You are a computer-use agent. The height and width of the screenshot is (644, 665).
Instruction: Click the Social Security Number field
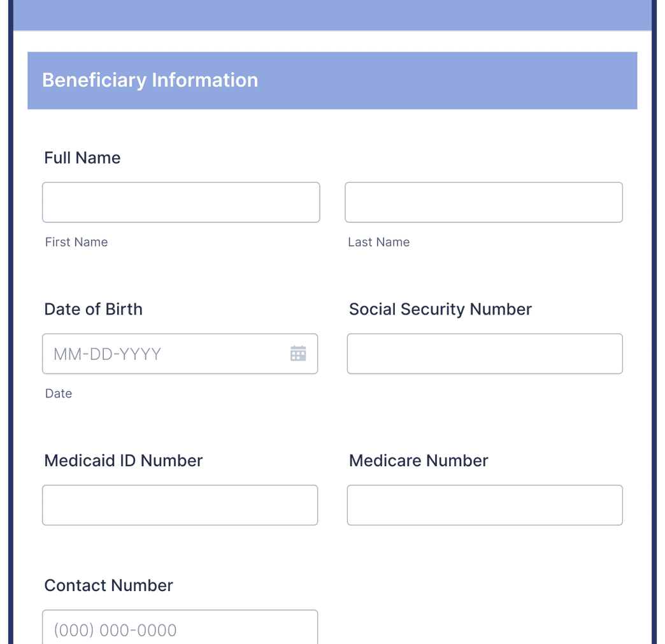(485, 354)
